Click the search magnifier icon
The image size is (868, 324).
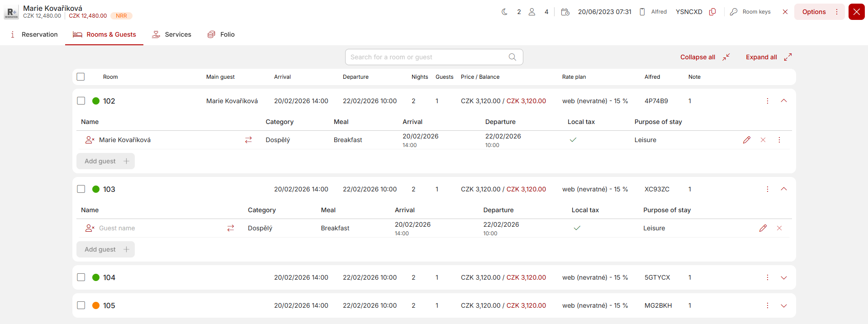tap(512, 57)
